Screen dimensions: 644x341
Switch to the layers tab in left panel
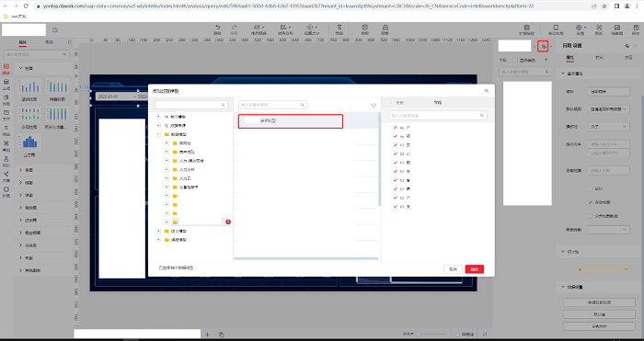click(50, 42)
